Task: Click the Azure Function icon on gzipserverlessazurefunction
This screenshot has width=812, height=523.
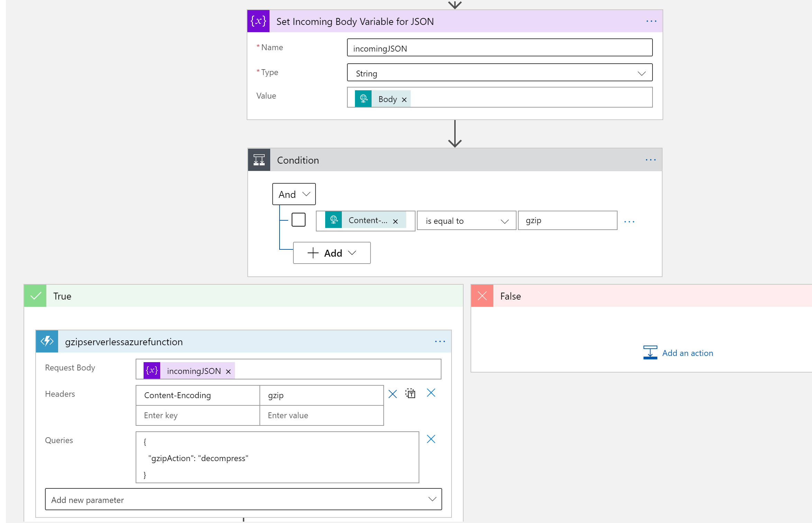Action: 47,341
